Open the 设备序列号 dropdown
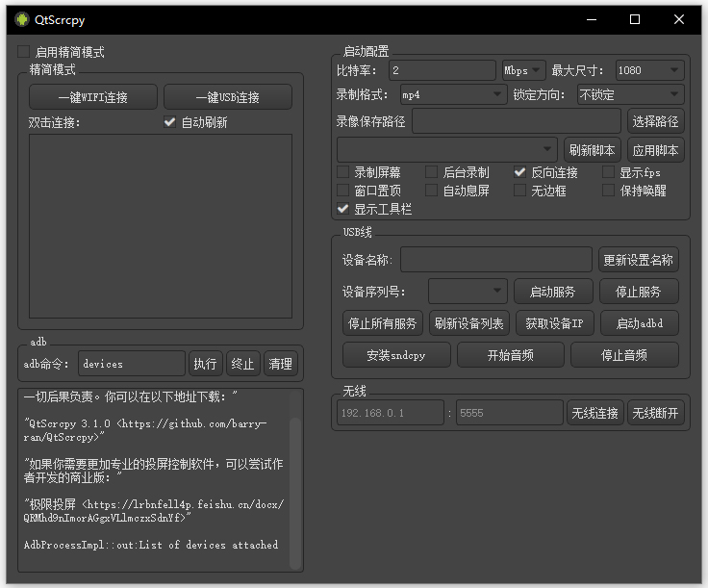This screenshot has height=588, width=708. (x=468, y=292)
